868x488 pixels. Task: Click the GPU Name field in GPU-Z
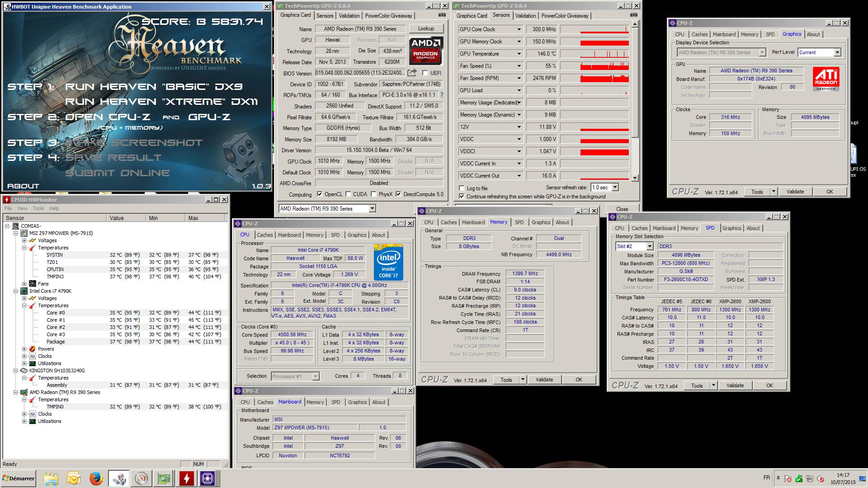point(360,28)
